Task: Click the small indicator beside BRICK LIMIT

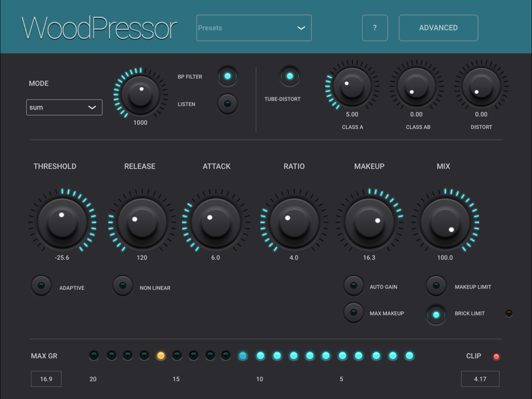Action: [x=509, y=313]
